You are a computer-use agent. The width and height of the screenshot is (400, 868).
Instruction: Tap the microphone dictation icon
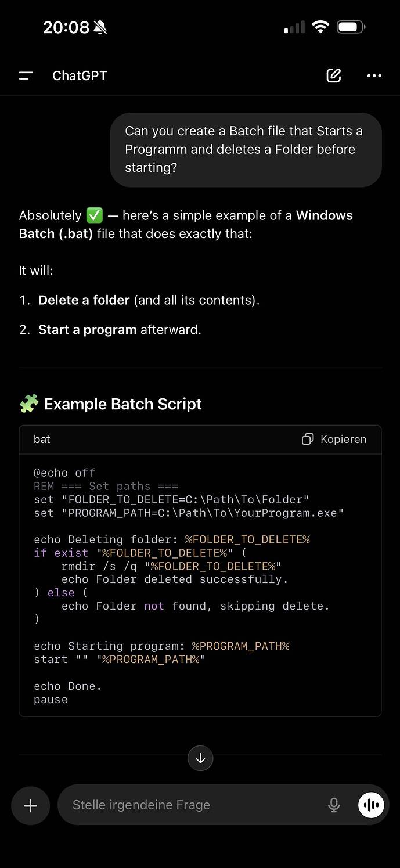(334, 805)
